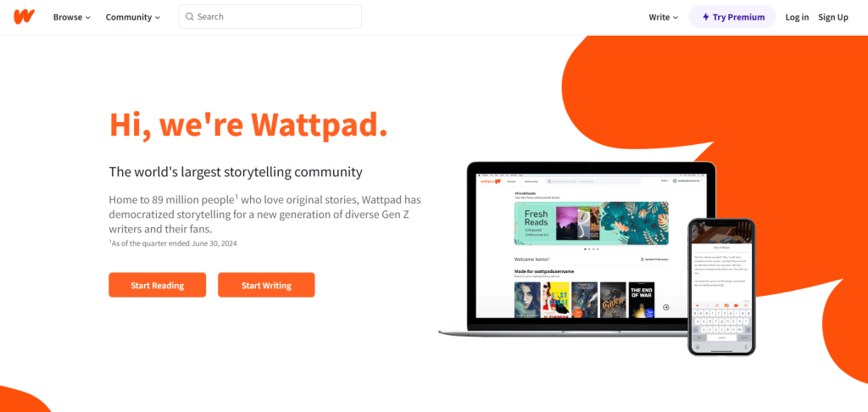The height and width of the screenshot is (412, 868).
Task: Click The End of War book cover
Action: tap(642, 299)
